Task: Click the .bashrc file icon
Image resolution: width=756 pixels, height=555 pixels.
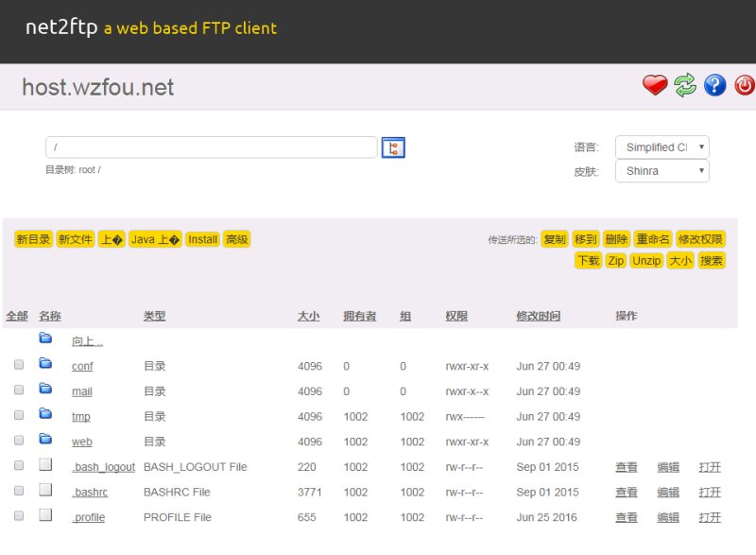Action: 45,490
